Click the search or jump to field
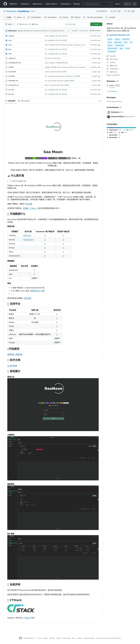 click(x=98, y=4)
